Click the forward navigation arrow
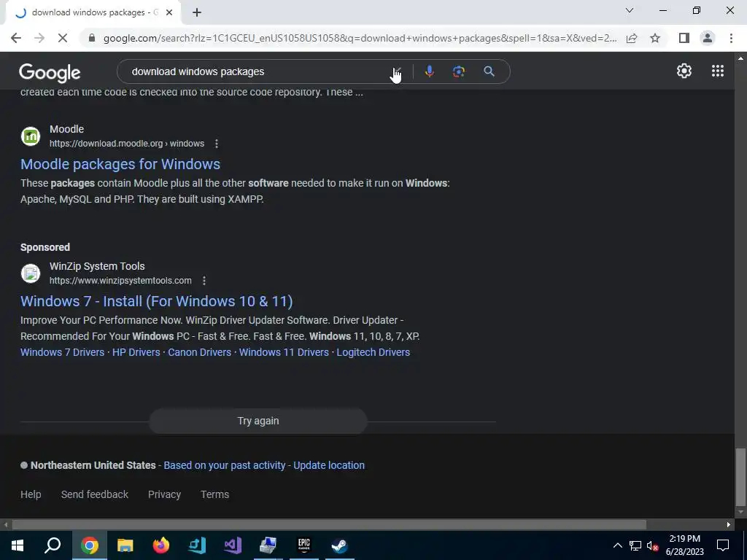The image size is (747, 560). (x=39, y=38)
